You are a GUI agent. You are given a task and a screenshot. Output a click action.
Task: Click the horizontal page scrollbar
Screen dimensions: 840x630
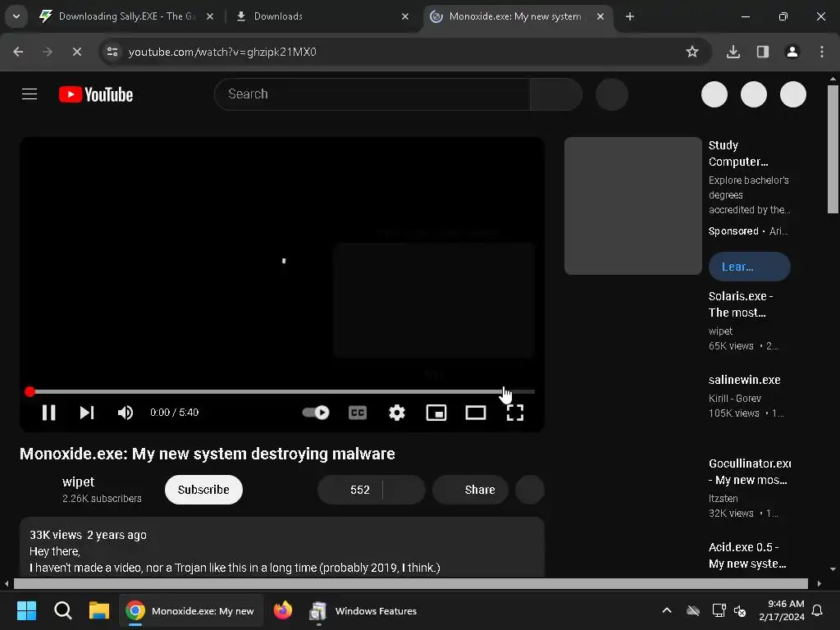coord(410,583)
